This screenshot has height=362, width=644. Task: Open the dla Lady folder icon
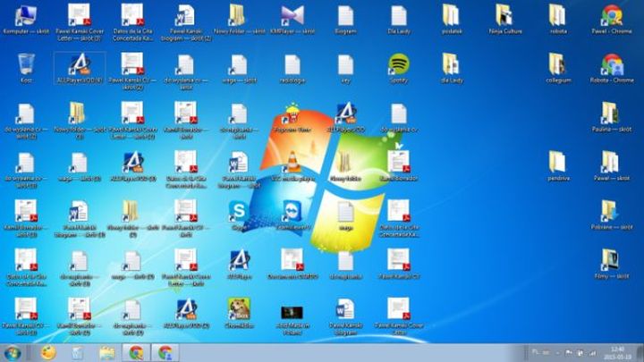(452, 68)
